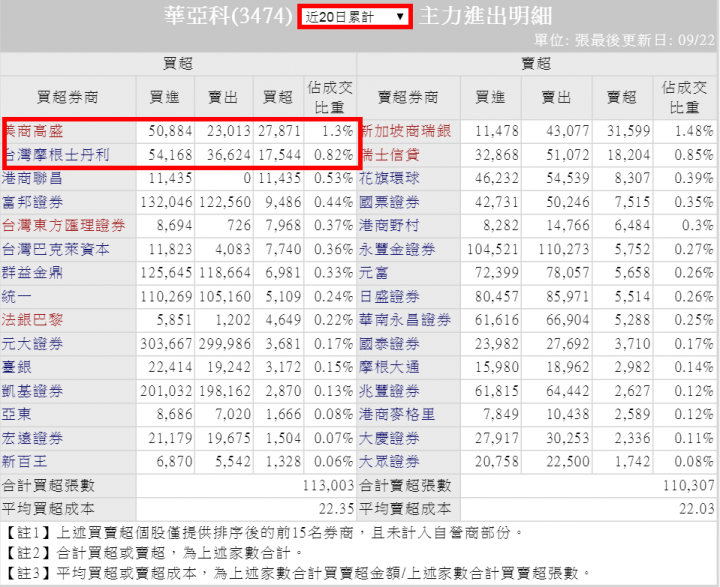The width and height of the screenshot is (720, 587).
Task: Open broker link 宏遠證券
Action: (32, 439)
